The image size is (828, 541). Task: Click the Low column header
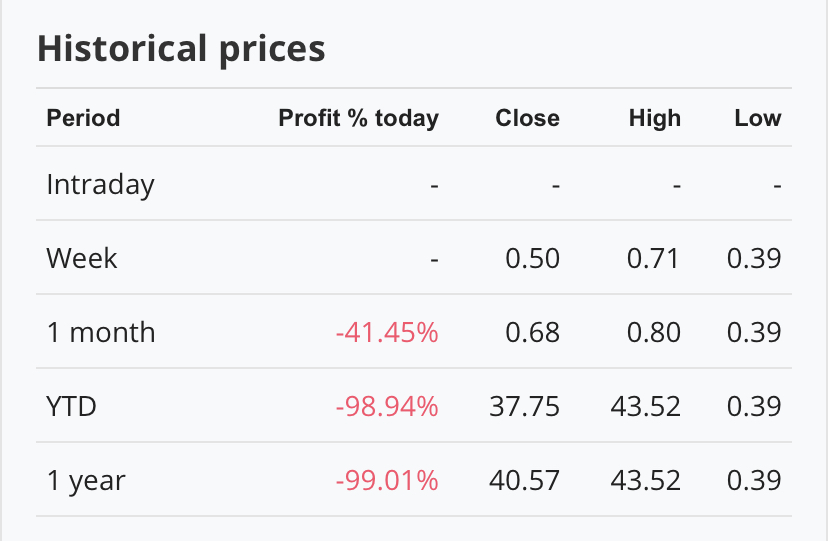(757, 118)
